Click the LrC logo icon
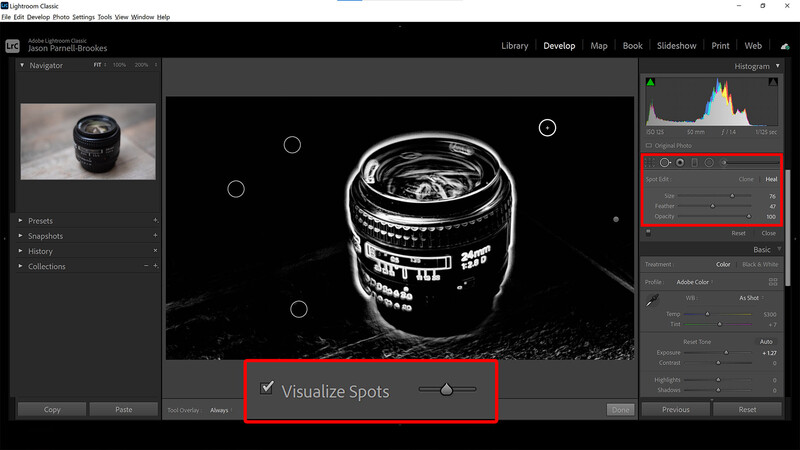Screen dimensions: 800x450 pos(12,46)
